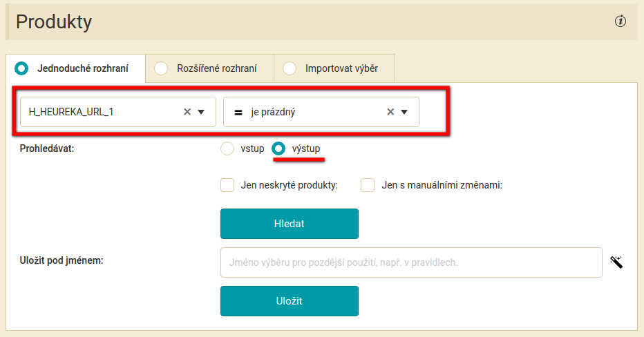The height and width of the screenshot is (337, 644).
Task: Open the H_HEUREKA_URL_1 combo box
Action: pyautogui.click(x=118, y=112)
